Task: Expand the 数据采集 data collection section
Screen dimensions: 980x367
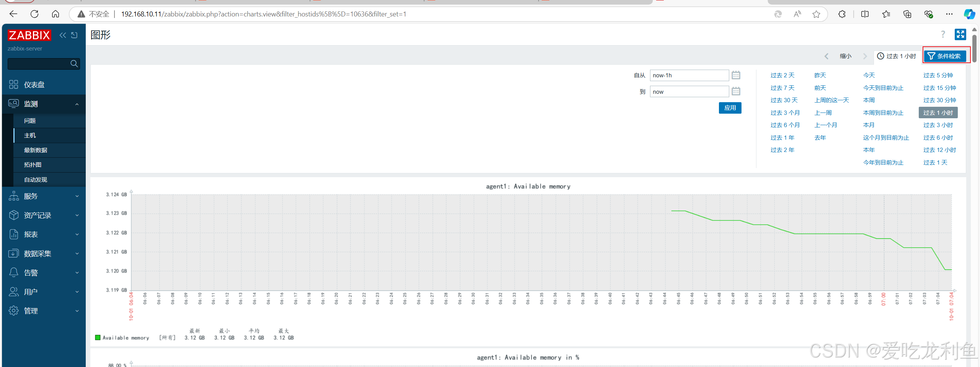Action: pos(44,253)
